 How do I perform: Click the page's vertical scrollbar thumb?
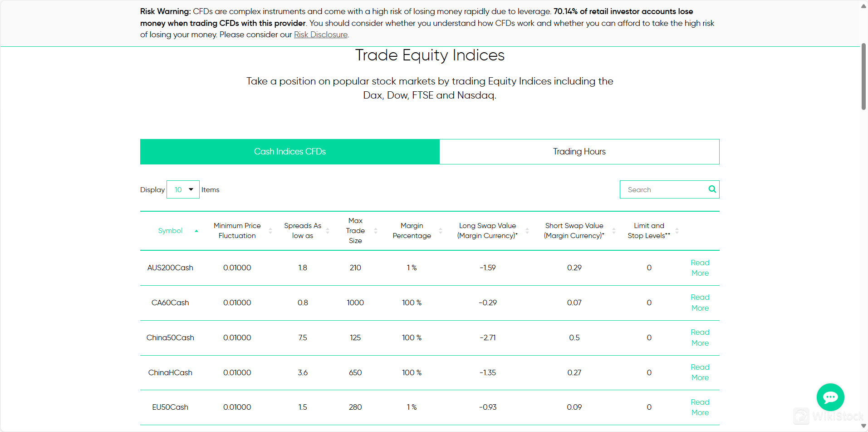coord(863,76)
